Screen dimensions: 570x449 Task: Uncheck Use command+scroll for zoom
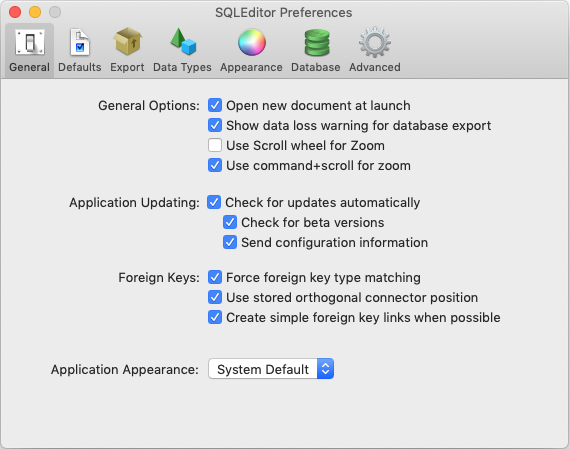coord(215,165)
